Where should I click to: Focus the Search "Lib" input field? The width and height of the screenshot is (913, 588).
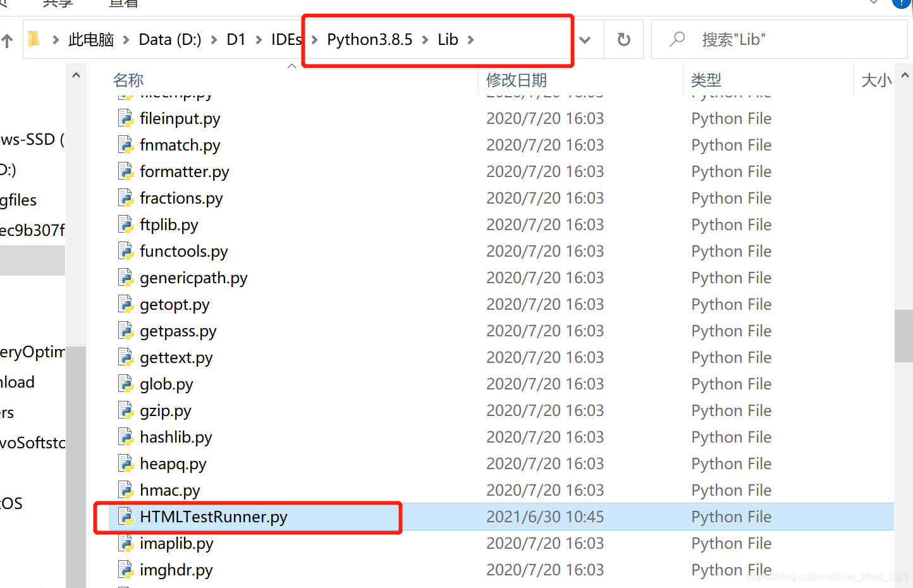click(x=779, y=39)
